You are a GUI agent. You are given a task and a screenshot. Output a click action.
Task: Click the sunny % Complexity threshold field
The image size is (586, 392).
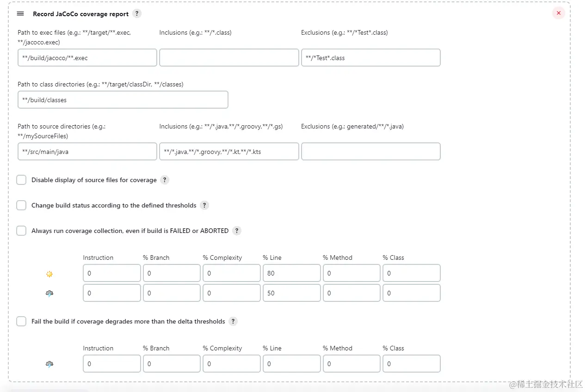(x=232, y=273)
